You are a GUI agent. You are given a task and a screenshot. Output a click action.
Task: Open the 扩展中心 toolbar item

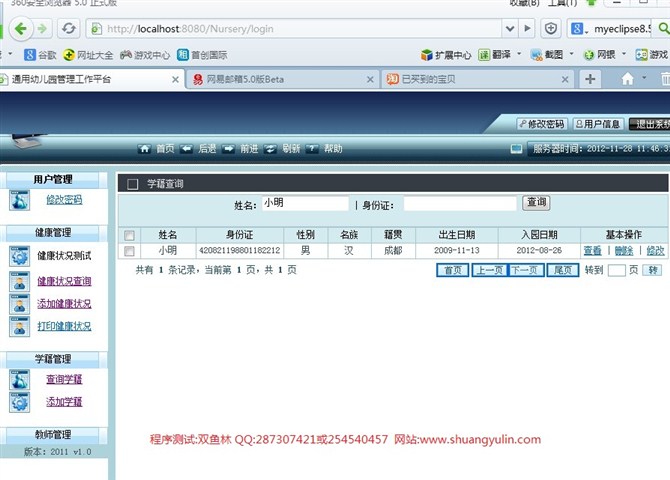click(x=446, y=55)
